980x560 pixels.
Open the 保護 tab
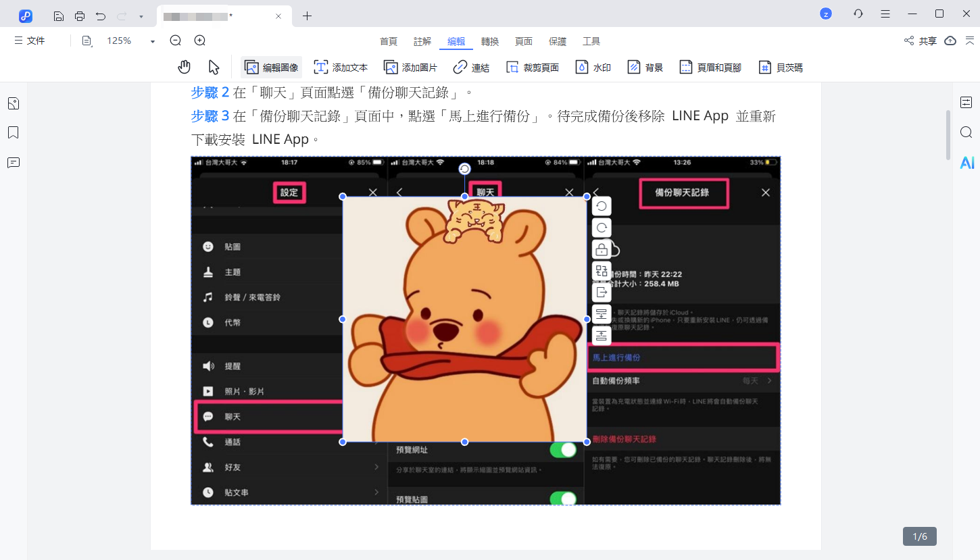coord(558,41)
